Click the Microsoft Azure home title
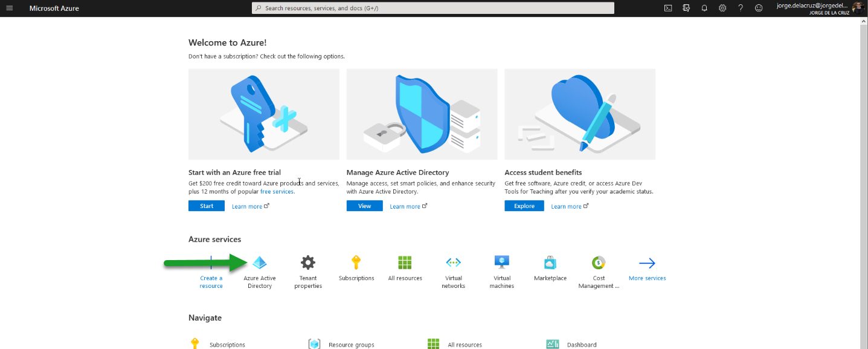This screenshot has height=349, width=868. point(54,8)
